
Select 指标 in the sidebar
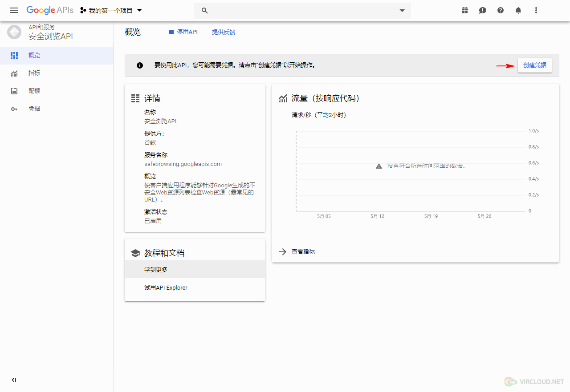pyautogui.click(x=57, y=73)
